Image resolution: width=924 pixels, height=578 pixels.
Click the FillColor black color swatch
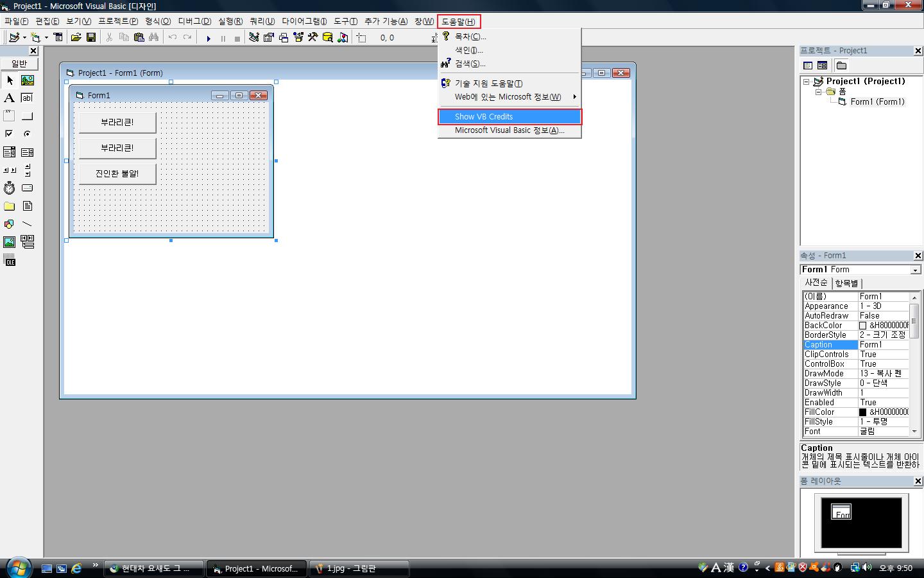[x=862, y=412]
